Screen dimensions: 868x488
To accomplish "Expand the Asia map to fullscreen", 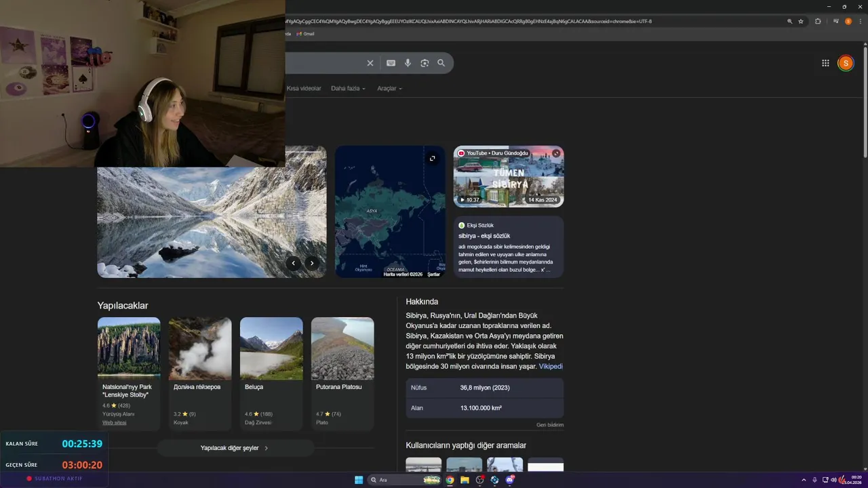I will 432,159.
